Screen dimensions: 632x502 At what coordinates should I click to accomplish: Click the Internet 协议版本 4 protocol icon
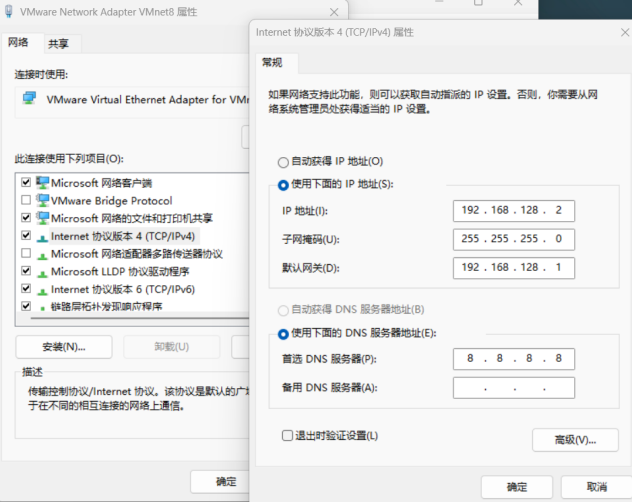point(42,238)
